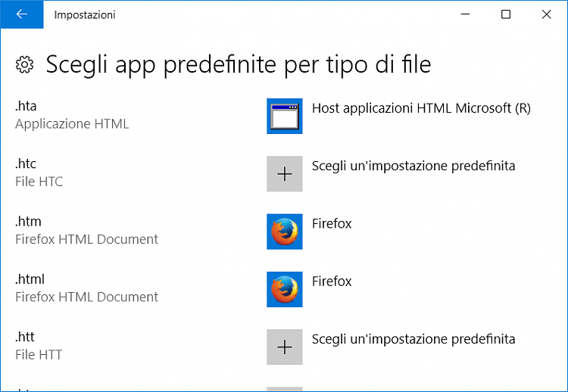Select the .htt File HTT entry

[x=39, y=346]
